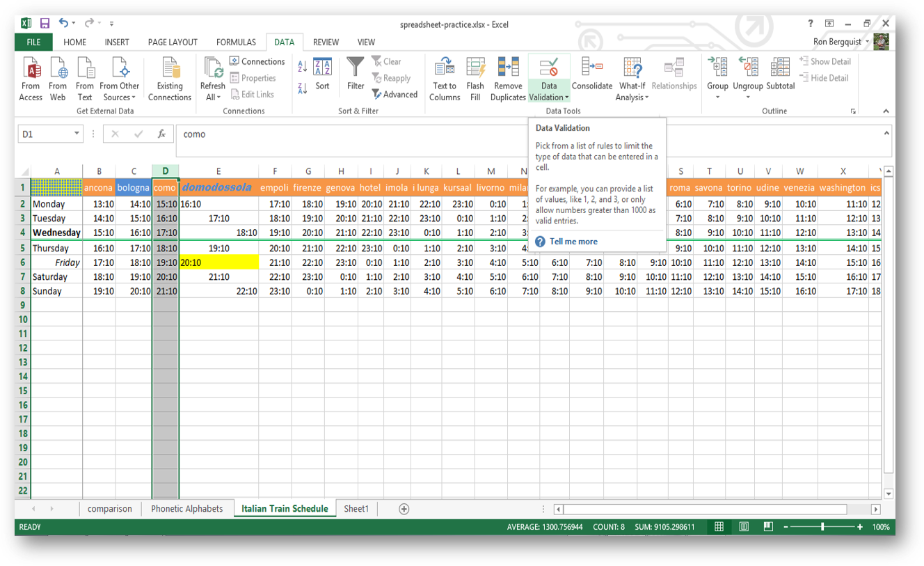Enable Normal view in status bar
The height and width of the screenshot is (566, 924).
tap(718, 527)
